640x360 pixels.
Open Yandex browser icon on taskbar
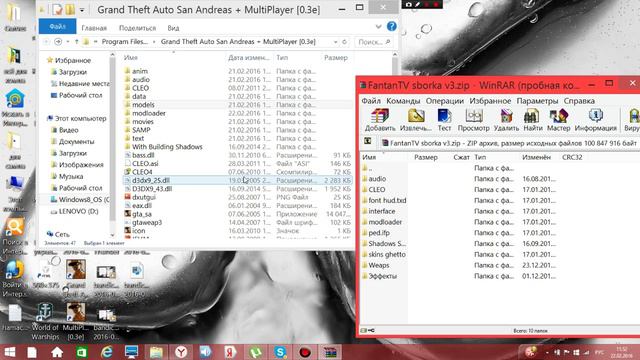coord(181,352)
